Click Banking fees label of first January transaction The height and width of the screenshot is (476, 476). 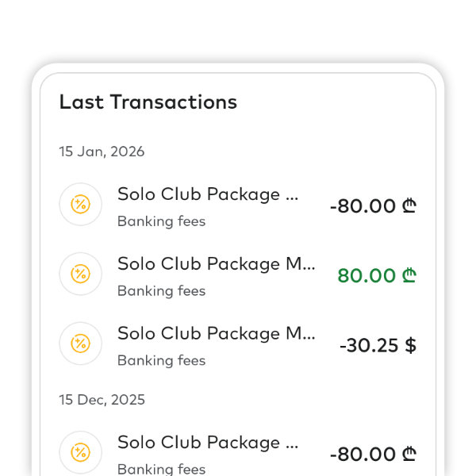(x=161, y=221)
